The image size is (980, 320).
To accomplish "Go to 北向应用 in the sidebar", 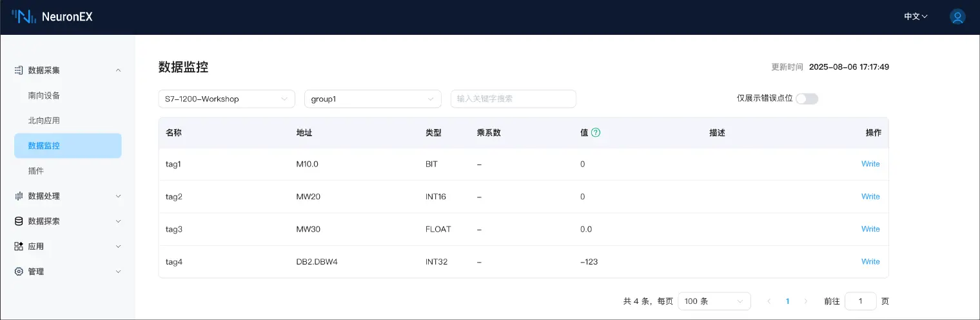I will [x=44, y=121].
